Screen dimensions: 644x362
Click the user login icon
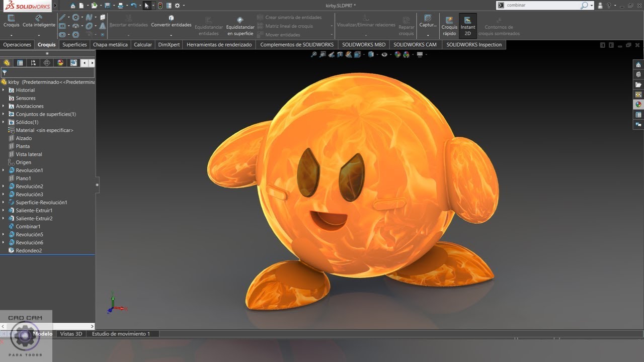coord(600,6)
